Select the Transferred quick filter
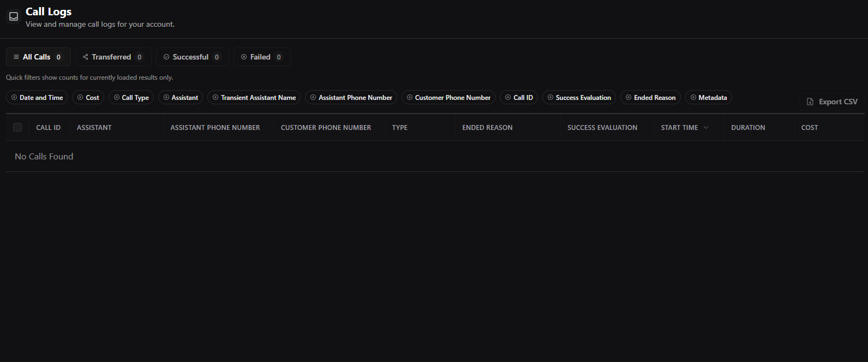The image size is (868, 362). [x=113, y=57]
